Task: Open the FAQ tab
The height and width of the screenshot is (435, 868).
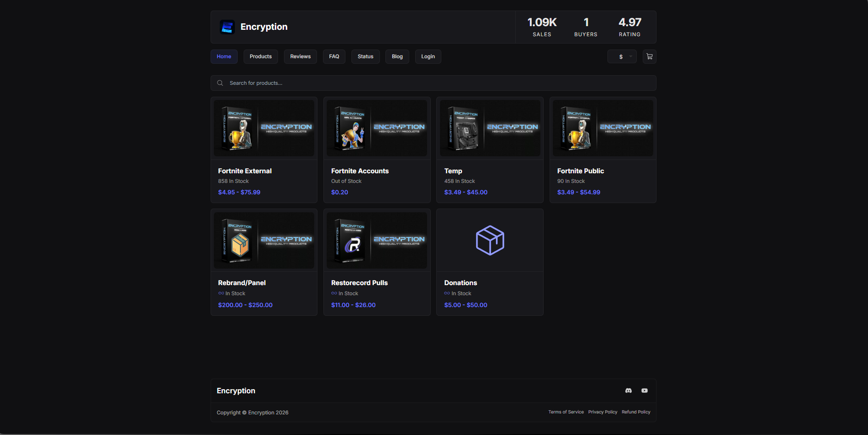Action: click(334, 56)
